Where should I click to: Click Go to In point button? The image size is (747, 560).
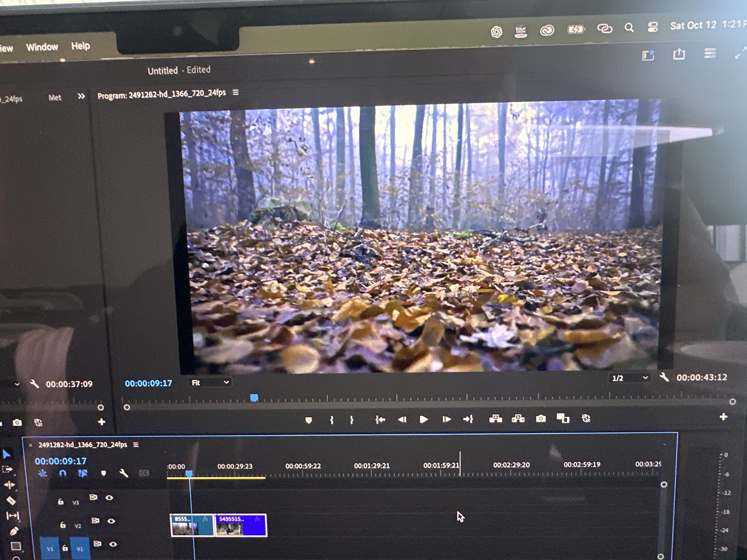click(380, 420)
